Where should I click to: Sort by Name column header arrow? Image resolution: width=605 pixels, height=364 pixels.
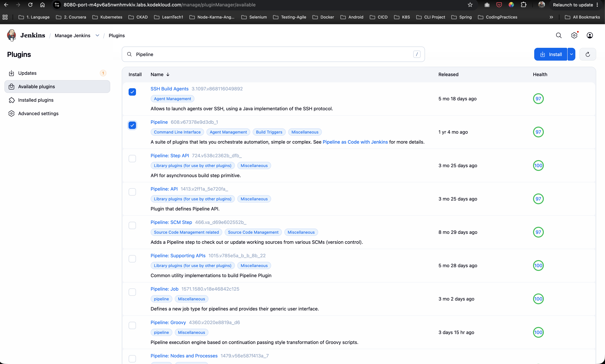(168, 74)
